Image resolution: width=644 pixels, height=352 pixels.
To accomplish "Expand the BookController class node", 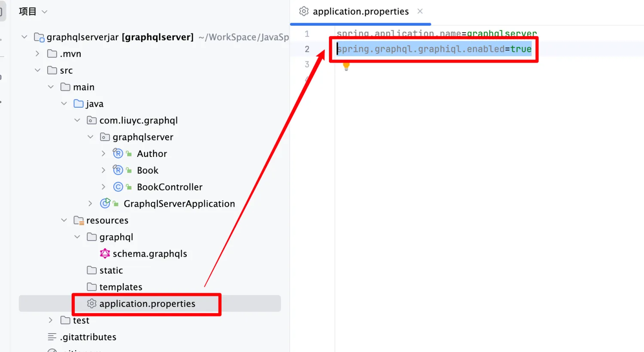I will pyautogui.click(x=103, y=187).
